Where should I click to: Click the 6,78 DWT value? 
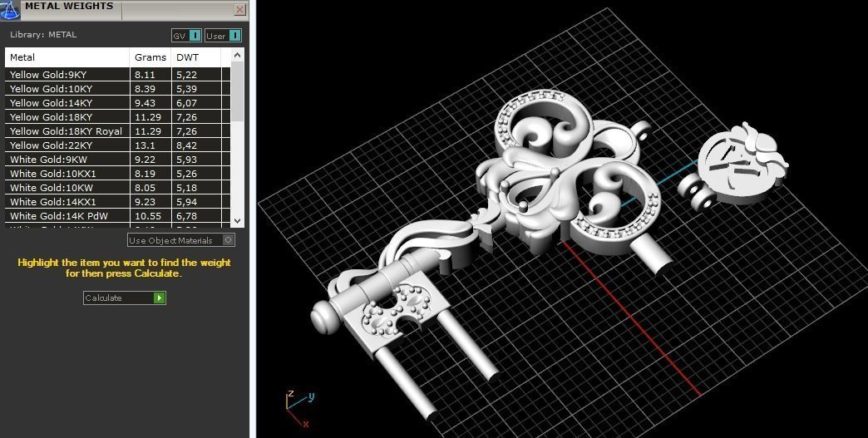coord(186,216)
